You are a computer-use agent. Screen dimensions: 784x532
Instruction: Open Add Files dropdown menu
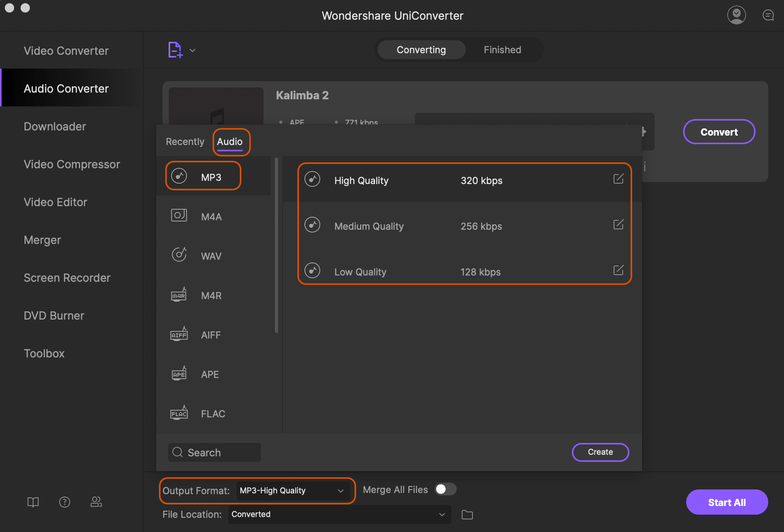(193, 50)
